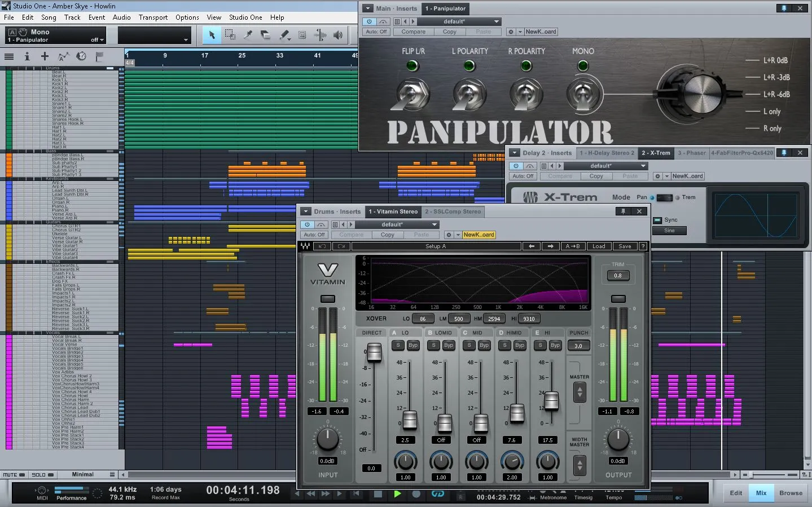
Task: Open the gear settings in Panipulator window
Action: [511, 32]
